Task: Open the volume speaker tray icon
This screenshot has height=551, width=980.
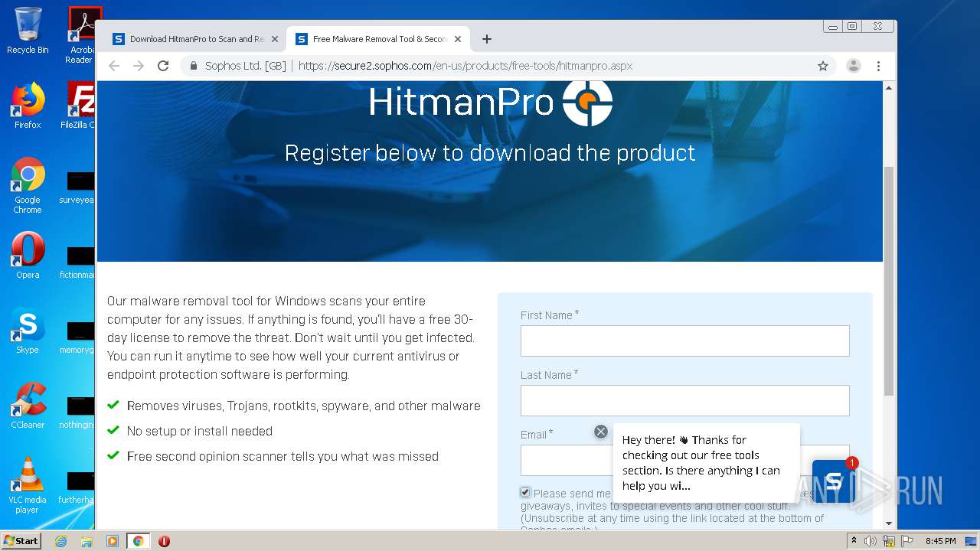Action: (x=871, y=541)
